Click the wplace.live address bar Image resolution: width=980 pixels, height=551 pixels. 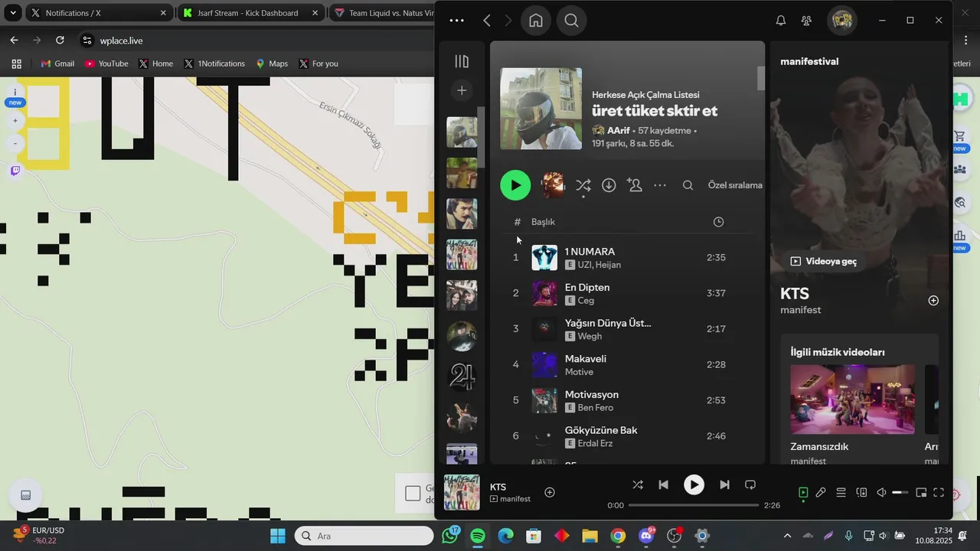(256, 41)
